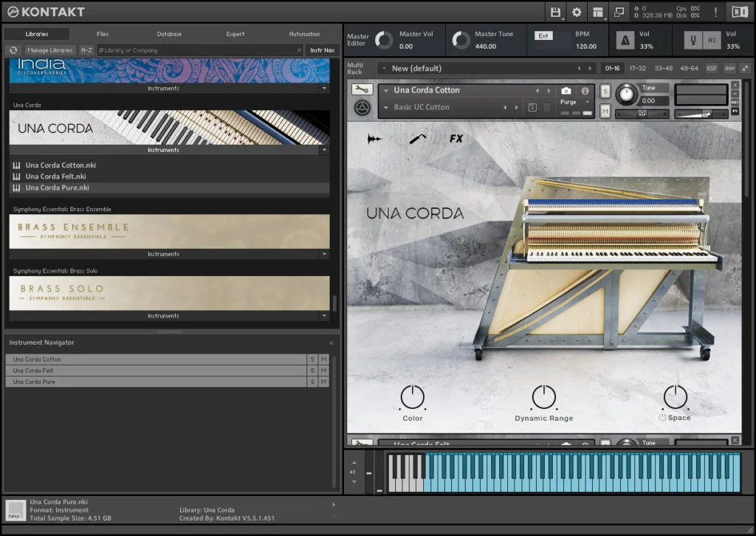Click the rack minimize-all icon

tap(746, 69)
